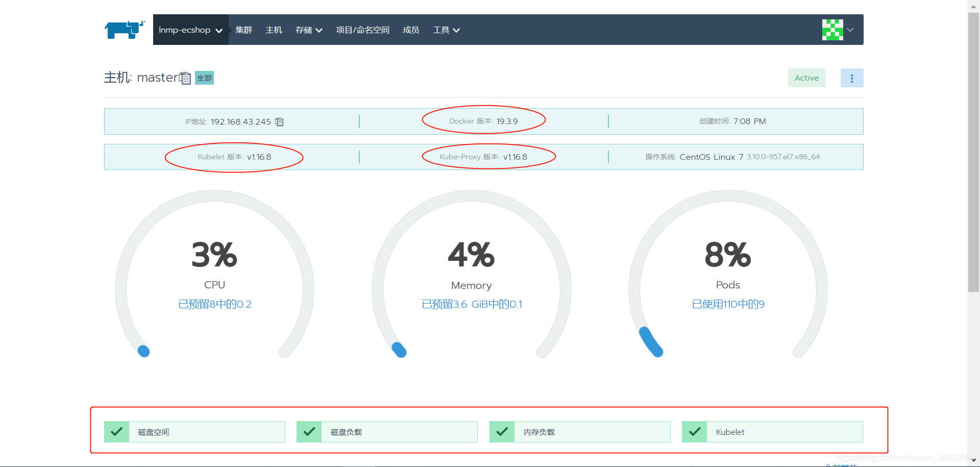Image resolution: width=980 pixels, height=467 pixels.
Task: Click the 已预留8中的0.2 CPU text
Action: pos(214,304)
